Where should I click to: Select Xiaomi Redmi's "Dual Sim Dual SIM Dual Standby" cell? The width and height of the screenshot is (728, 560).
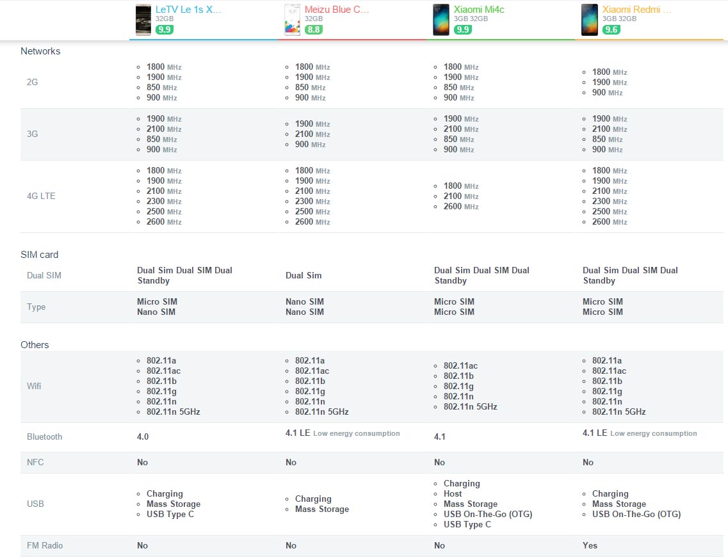point(631,275)
